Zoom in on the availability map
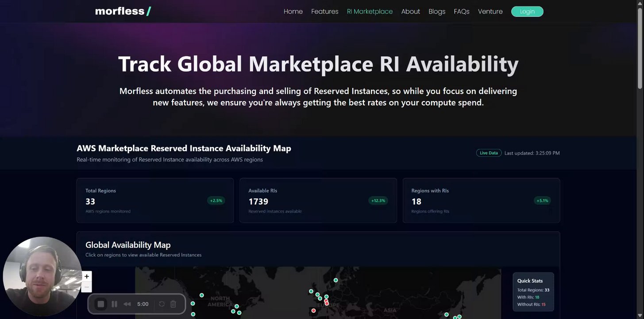 pyautogui.click(x=87, y=276)
